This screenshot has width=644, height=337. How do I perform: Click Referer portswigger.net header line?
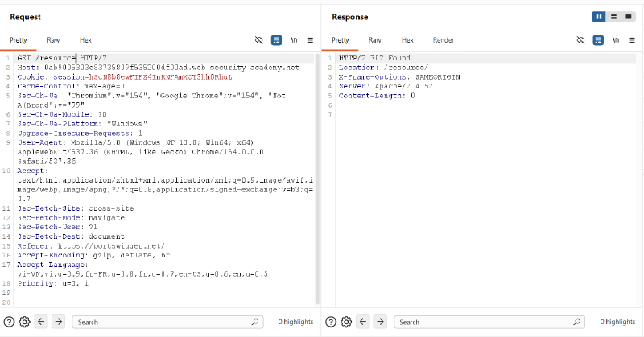91,246
